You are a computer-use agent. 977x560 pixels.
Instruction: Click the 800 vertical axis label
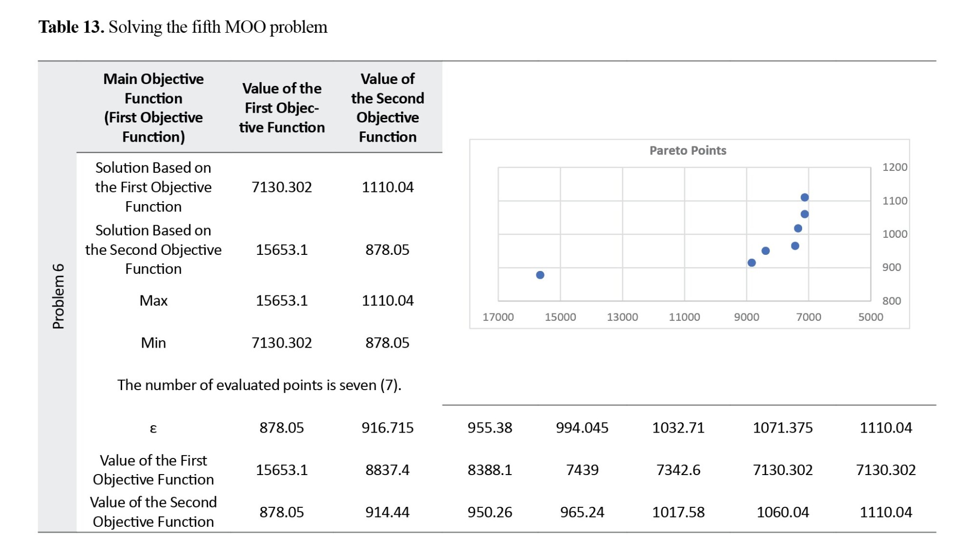pyautogui.click(x=892, y=301)
